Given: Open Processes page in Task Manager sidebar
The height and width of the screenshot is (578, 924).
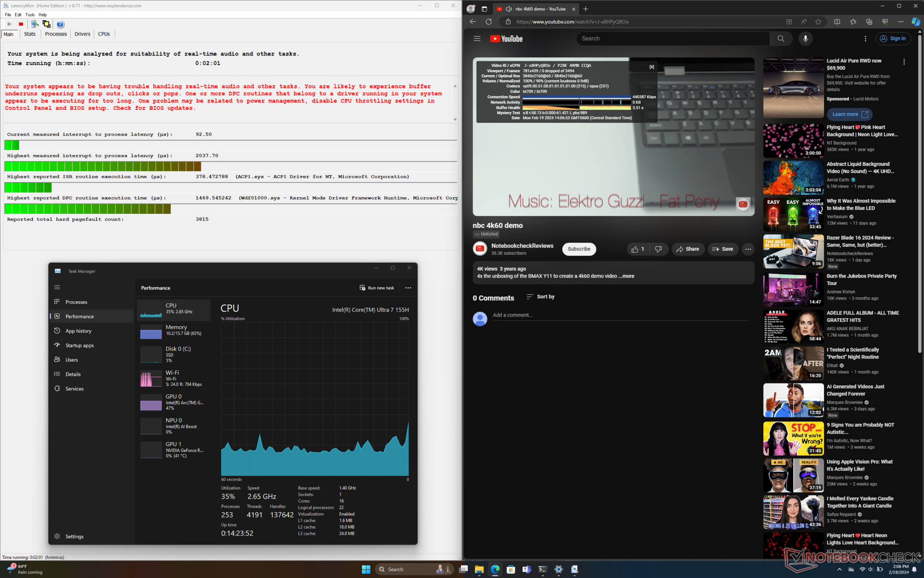Looking at the screenshot, I should 91,302.
